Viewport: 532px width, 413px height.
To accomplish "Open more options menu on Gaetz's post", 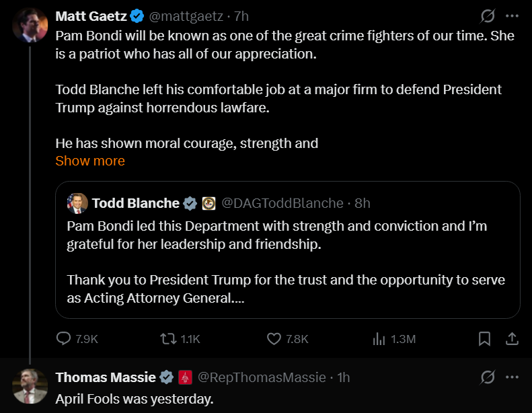I will click(x=512, y=15).
